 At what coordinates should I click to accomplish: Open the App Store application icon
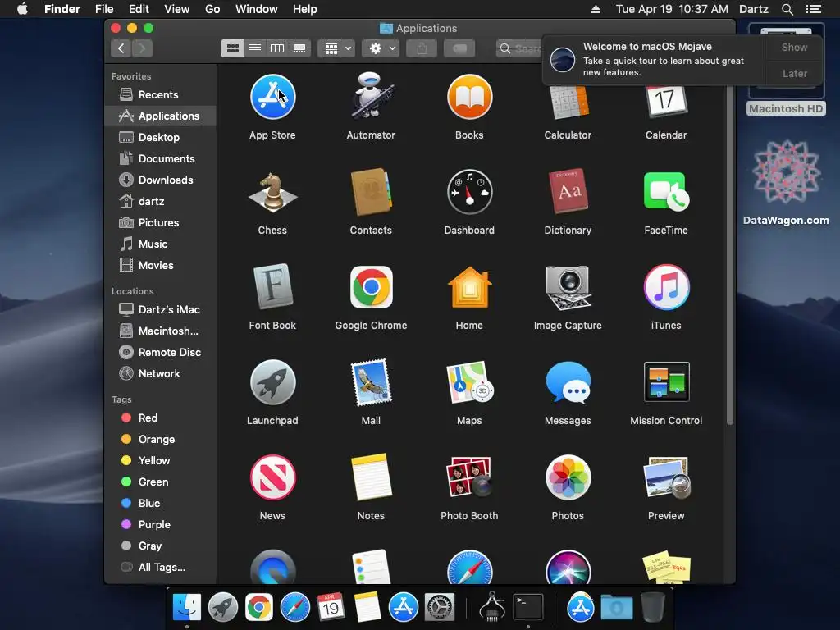pos(272,97)
